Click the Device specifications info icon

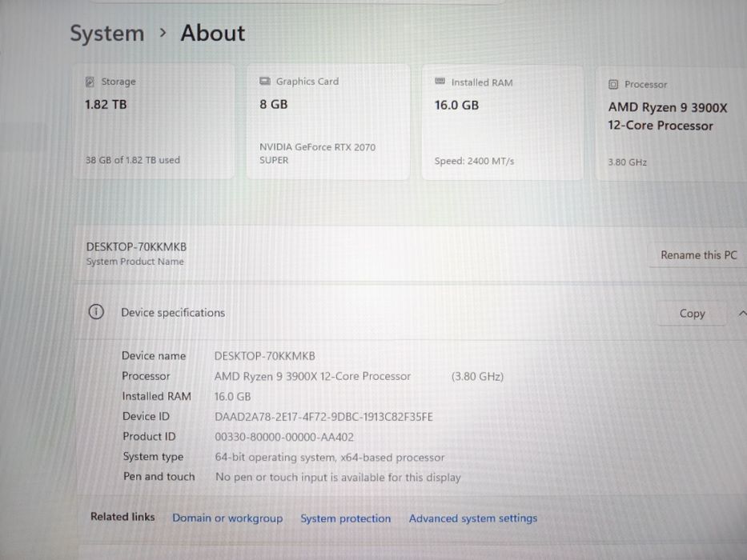(96, 312)
